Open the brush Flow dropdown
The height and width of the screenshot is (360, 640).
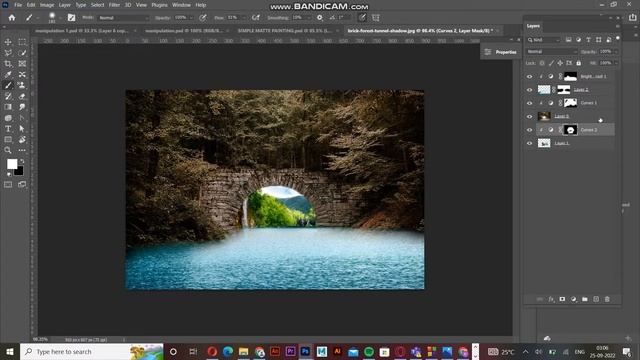pyautogui.click(x=244, y=18)
